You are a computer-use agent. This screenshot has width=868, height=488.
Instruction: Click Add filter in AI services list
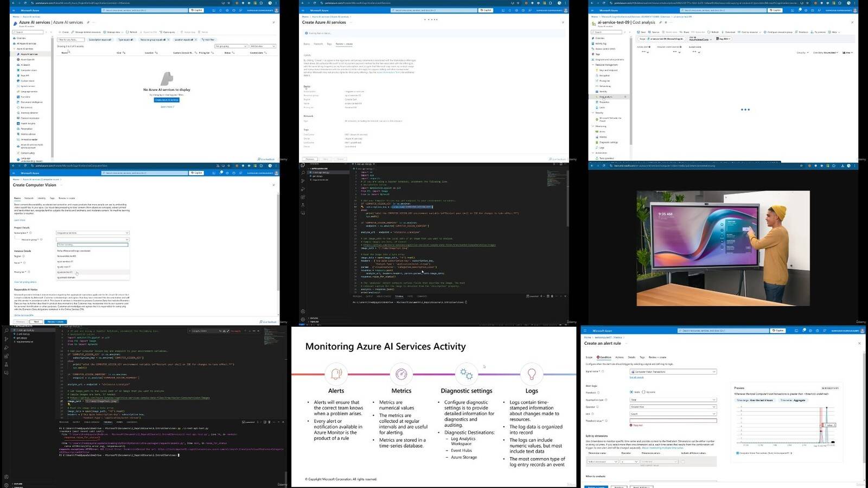pos(208,40)
